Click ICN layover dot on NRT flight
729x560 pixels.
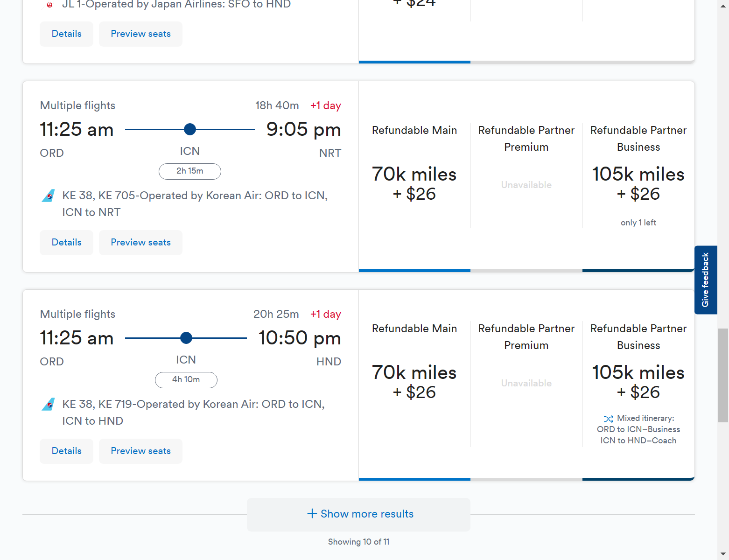[189, 129]
